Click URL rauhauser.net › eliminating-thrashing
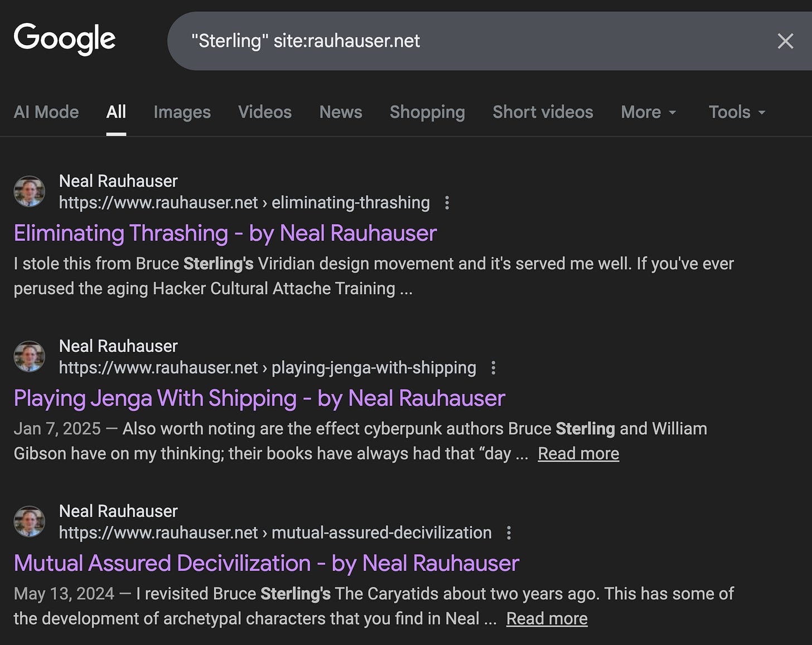Image resolution: width=812 pixels, height=645 pixels. pos(244,203)
